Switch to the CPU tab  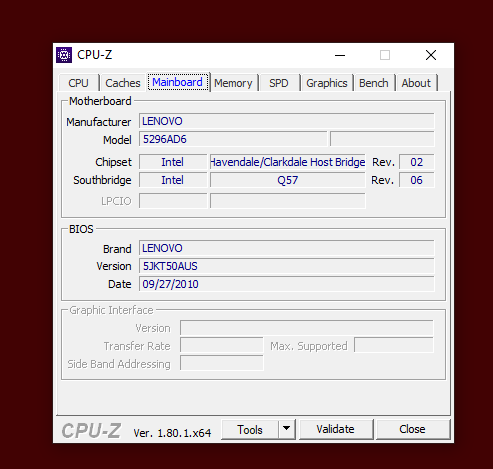(x=78, y=83)
